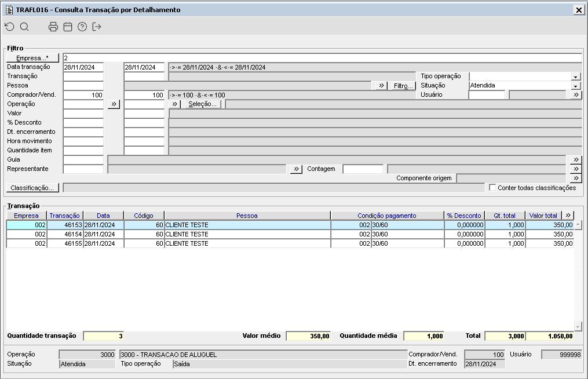The width and height of the screenshot is (588, 379).
Task: Select transaction row 46153
Action: pyautogui.click(x=290, y=225)
